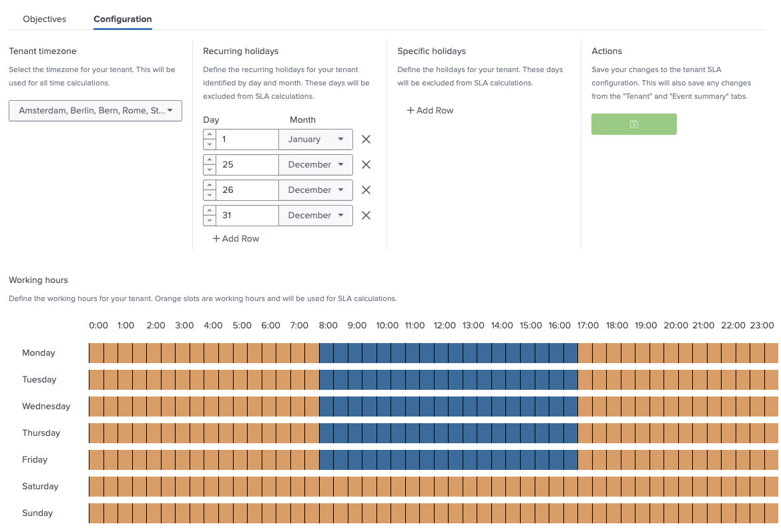Open the tenant timezone dropdown
The image size is (781, 532).
[x=95, y=110]
